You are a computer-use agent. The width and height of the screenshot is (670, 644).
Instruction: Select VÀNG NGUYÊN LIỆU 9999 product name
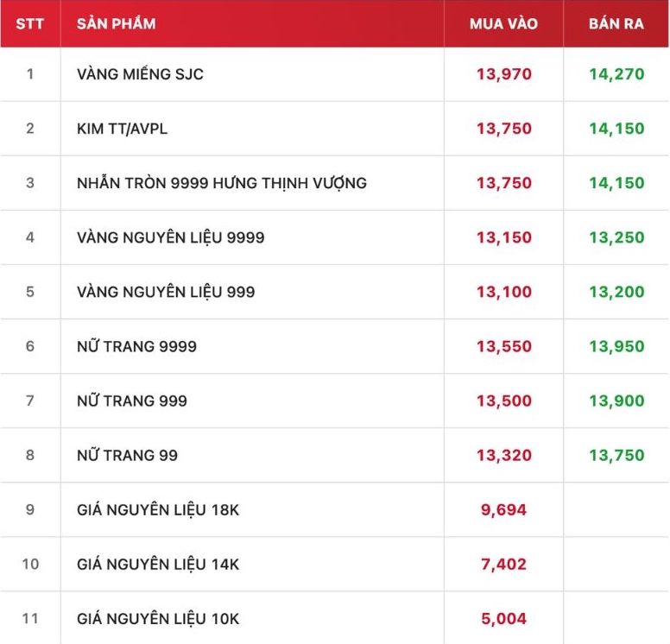[x=170, y=237]
